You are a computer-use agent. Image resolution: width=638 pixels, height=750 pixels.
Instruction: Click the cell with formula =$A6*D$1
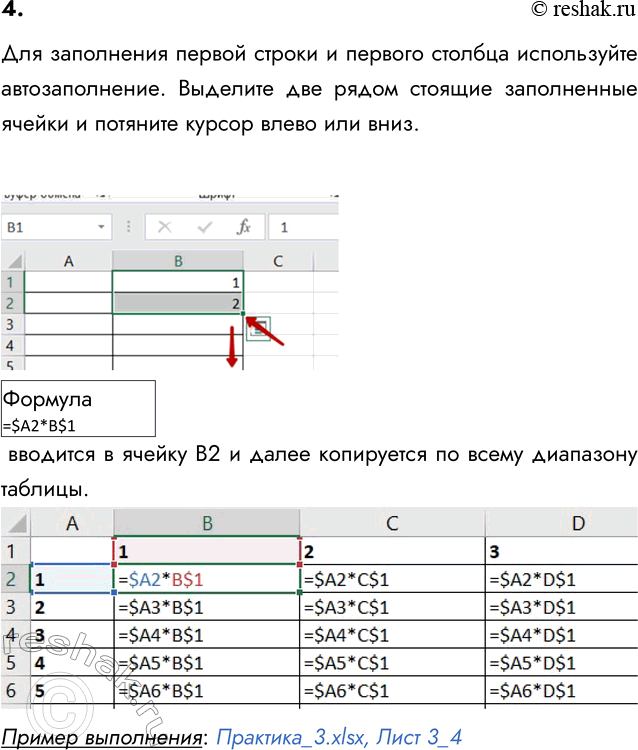point(560,690)
